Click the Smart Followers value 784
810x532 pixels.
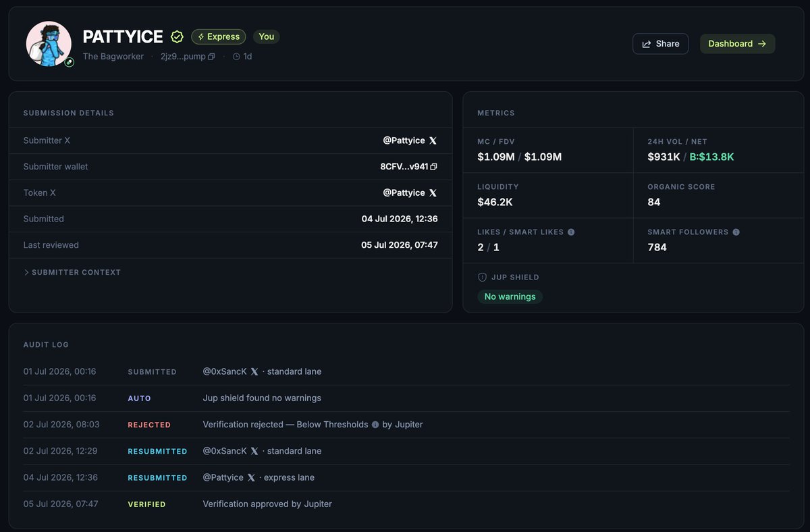pos(657,247)
